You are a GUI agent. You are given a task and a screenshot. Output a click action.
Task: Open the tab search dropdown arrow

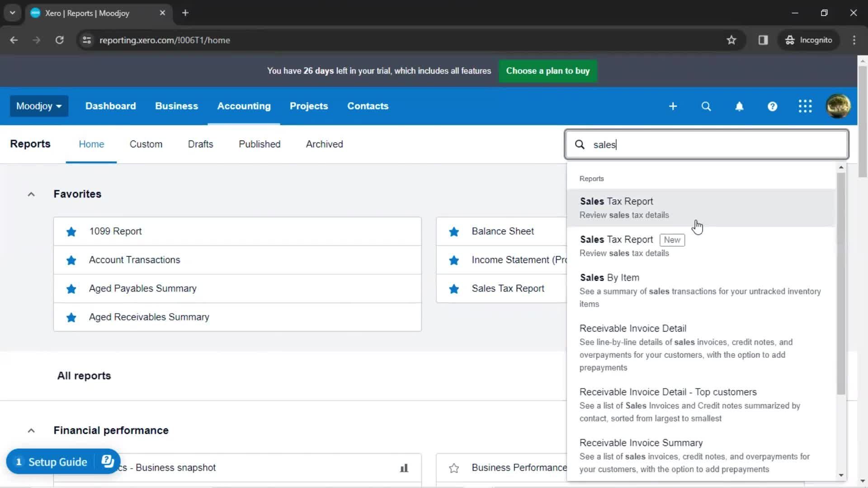click(13, 13)
